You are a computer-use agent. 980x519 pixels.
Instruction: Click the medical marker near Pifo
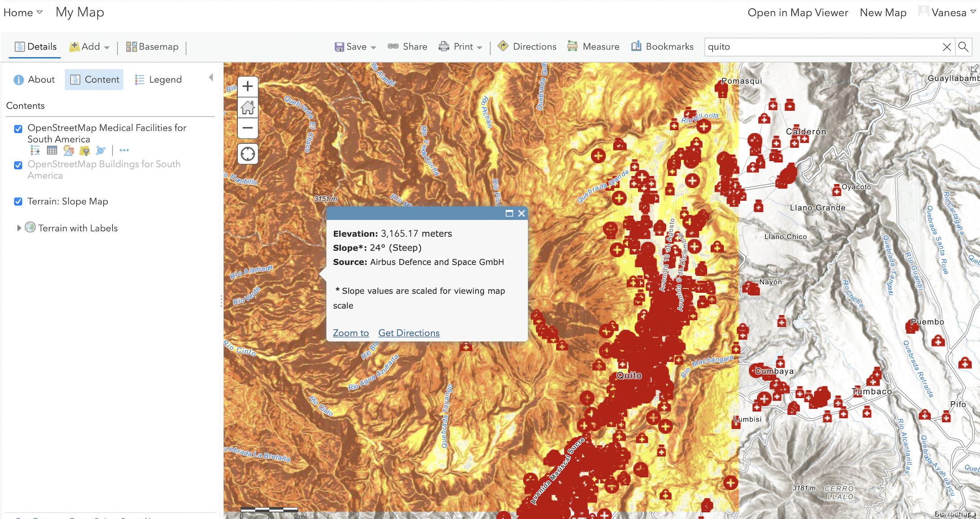click(x=946, y=417)
